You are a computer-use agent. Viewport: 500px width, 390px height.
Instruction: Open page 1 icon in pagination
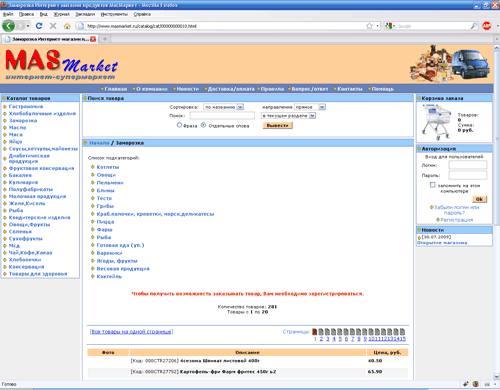tap(314, 332)
